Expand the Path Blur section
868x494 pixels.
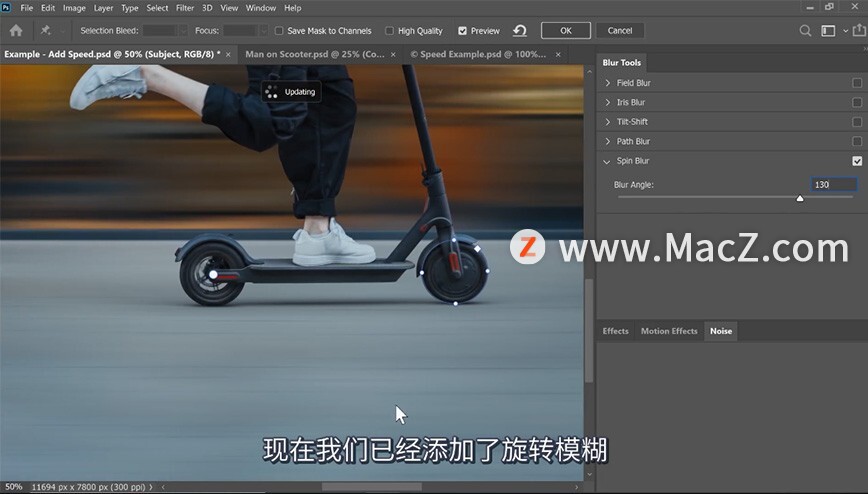[x=607, y=141]
